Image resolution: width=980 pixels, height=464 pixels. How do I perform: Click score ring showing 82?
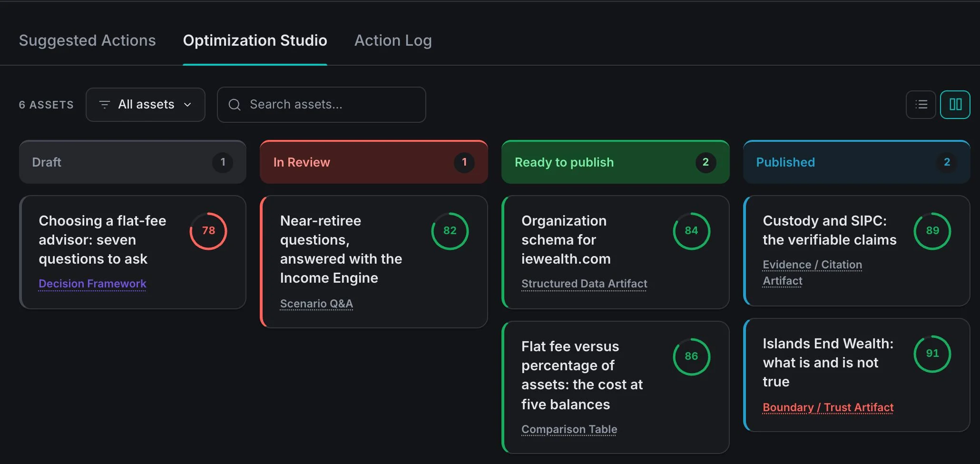click(450, 231)
